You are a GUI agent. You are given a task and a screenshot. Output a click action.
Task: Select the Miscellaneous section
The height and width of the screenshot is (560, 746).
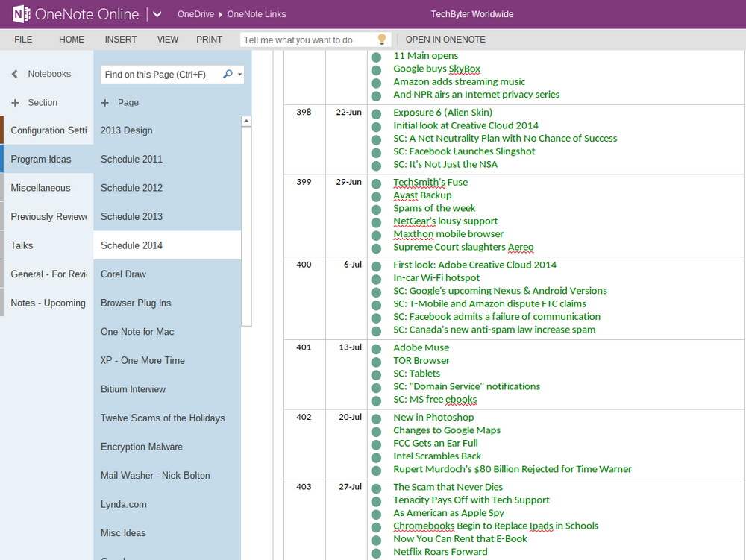(46, 188)
